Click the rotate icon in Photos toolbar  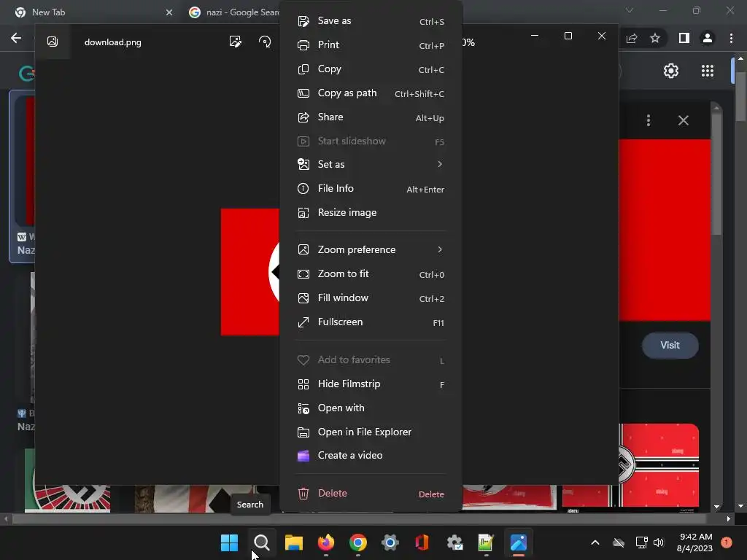point(265,42)
